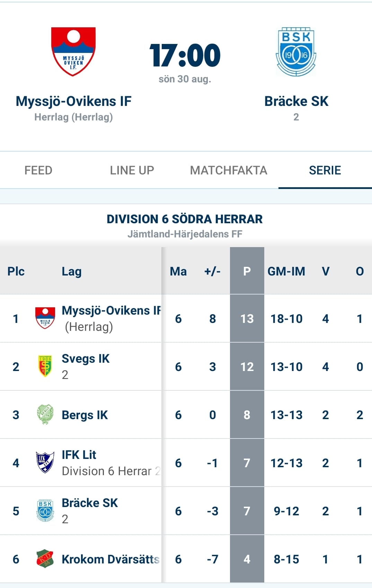372x588 pixels.
Task: Tap Krokom Dvärsätts K-D badge
Action: [45, 559]
